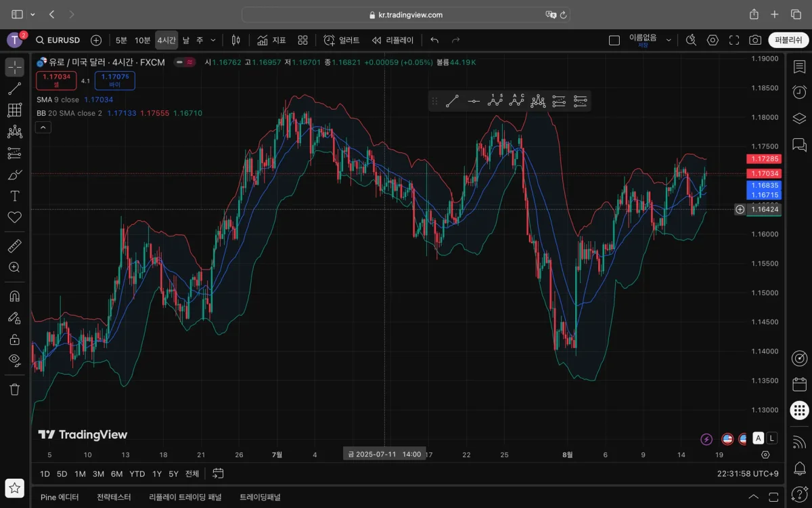Select the 1Y date range
Image resolution: width=812 pixels, height=508 pixels.
point(157,473)
